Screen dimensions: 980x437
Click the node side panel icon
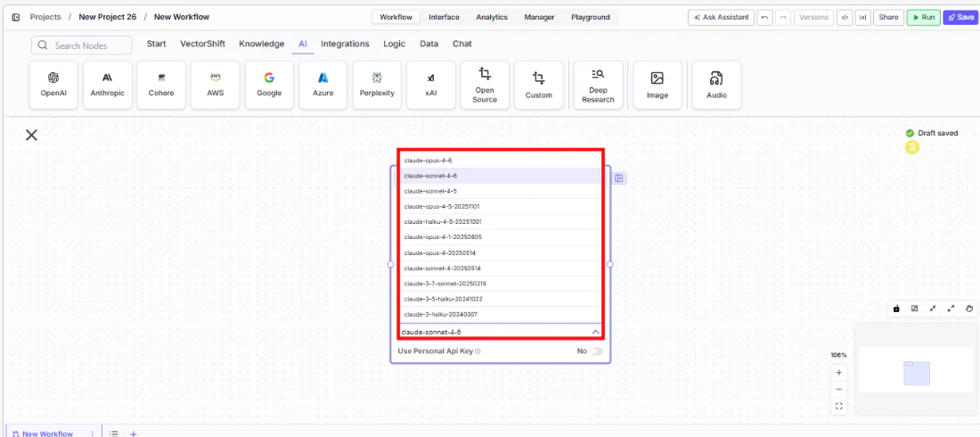point(619,178)
